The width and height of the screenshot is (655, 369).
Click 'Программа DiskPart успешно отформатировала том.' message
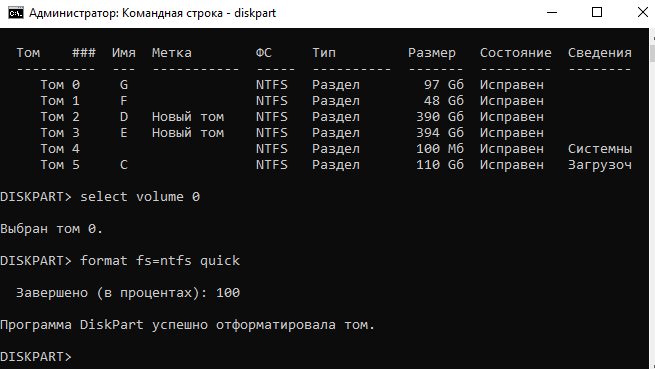point(188,325)
